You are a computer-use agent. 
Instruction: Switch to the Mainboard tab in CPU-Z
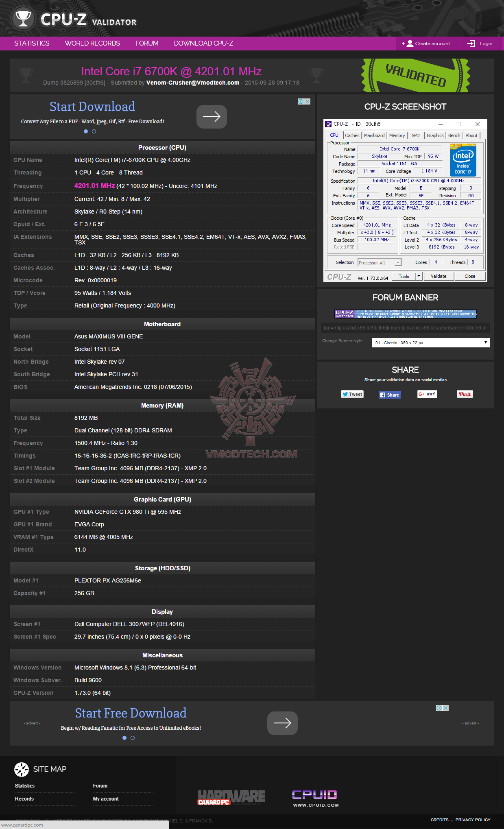point(374,135)
